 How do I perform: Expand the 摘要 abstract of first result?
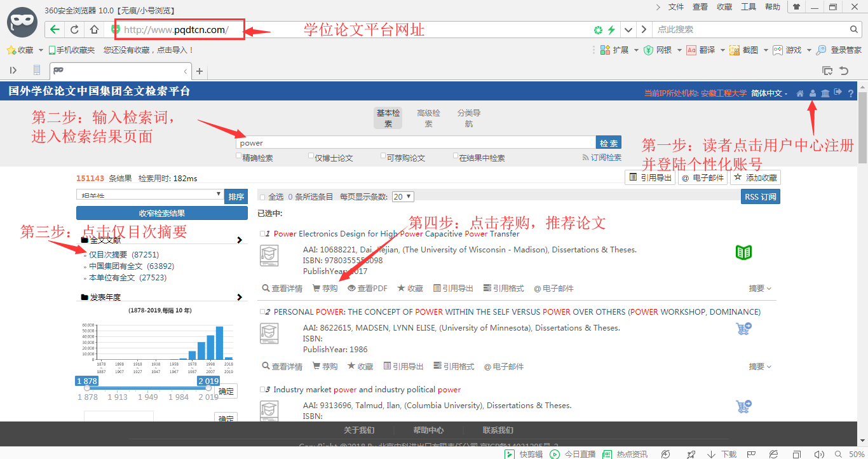759,288
